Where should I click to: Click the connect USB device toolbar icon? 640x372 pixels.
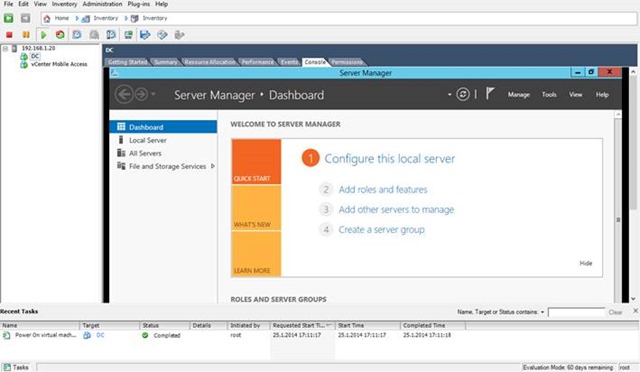179,35
